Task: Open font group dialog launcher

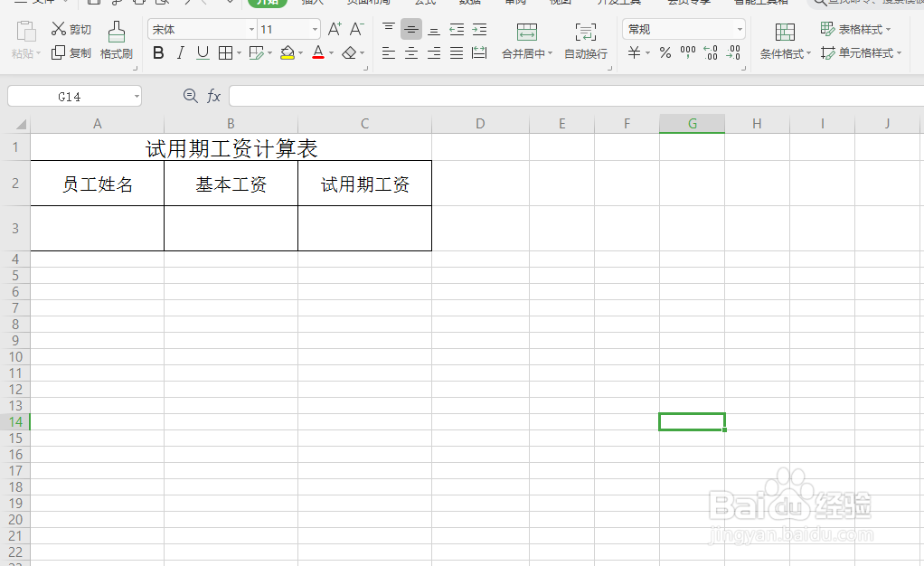Action: point(366,69)
